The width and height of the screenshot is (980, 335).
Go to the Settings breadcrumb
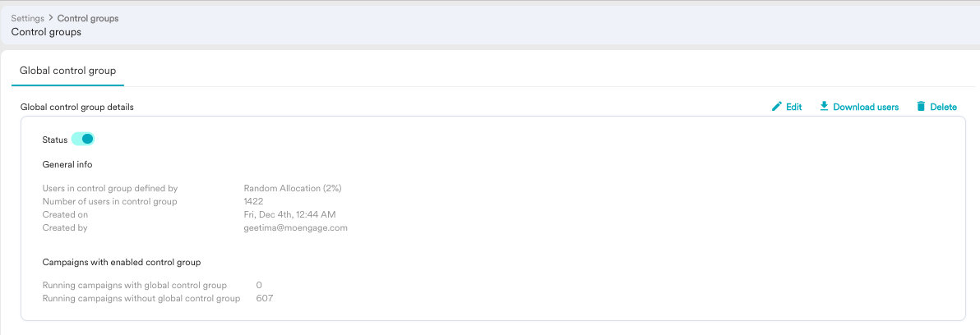tap(27, 18)
